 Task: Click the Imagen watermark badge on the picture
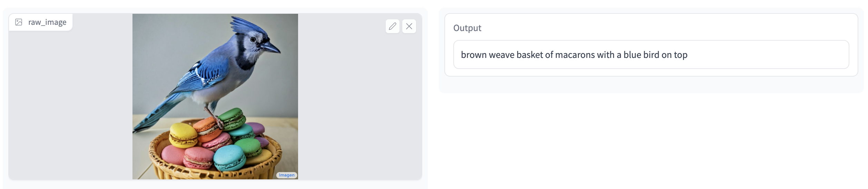287,175
